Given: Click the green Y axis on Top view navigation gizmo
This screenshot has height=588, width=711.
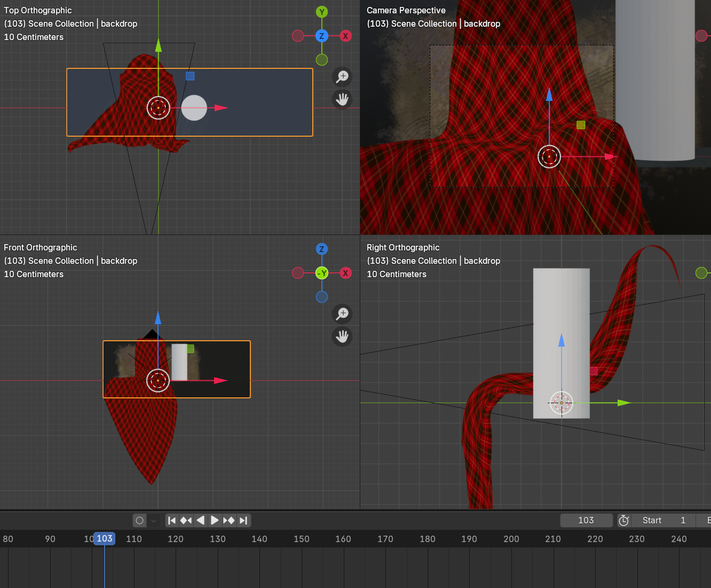Looking at the screenshot, I should (x=321, y=12).
